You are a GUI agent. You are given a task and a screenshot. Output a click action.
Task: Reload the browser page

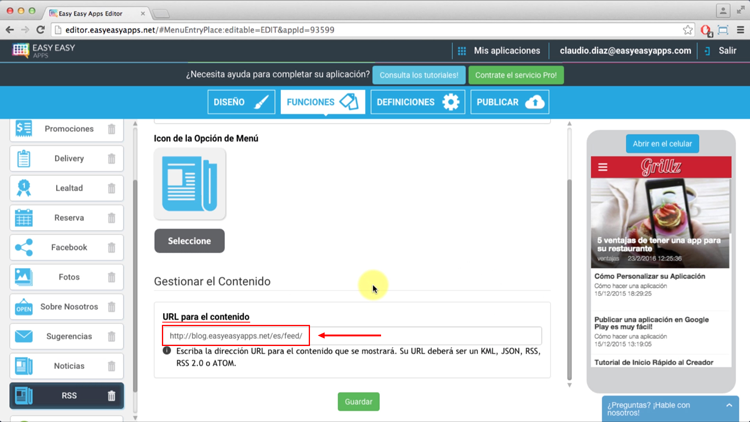click(41, 30)
